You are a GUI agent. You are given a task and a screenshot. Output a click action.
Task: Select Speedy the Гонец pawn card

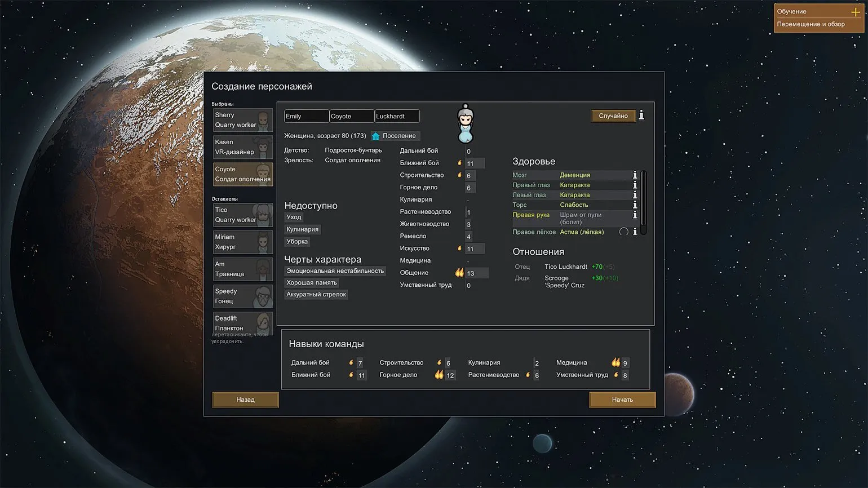point(243,296)
